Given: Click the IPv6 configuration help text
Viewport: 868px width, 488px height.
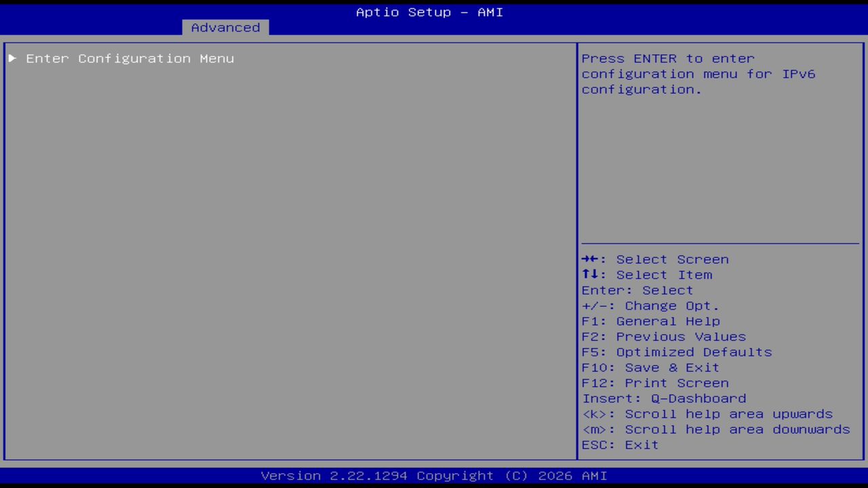Looking at the screenshot, I should 698,74.
